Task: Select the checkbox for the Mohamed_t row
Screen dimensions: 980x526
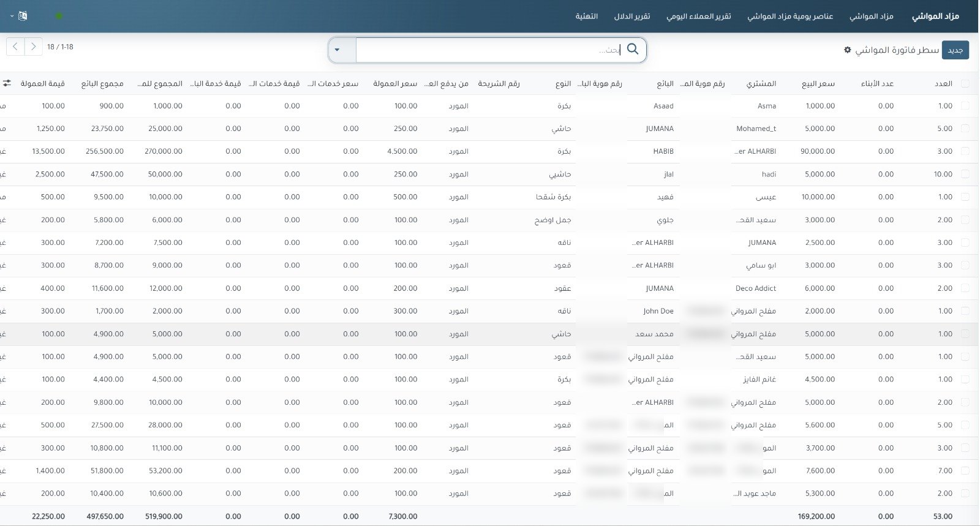Action: [x=965, y=129]
